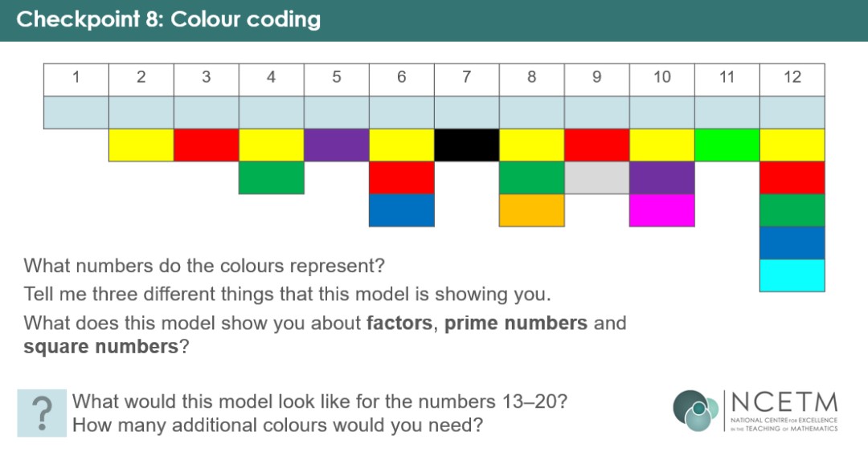Click the question mark icon box
Viewport: 868px width, 452px height.
[x=42, y=413]
